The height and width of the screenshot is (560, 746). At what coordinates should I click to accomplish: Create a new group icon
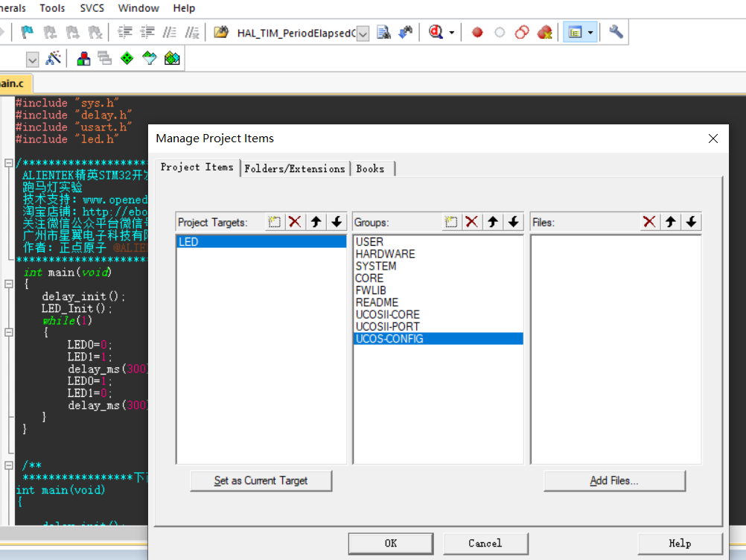[451, 222]
